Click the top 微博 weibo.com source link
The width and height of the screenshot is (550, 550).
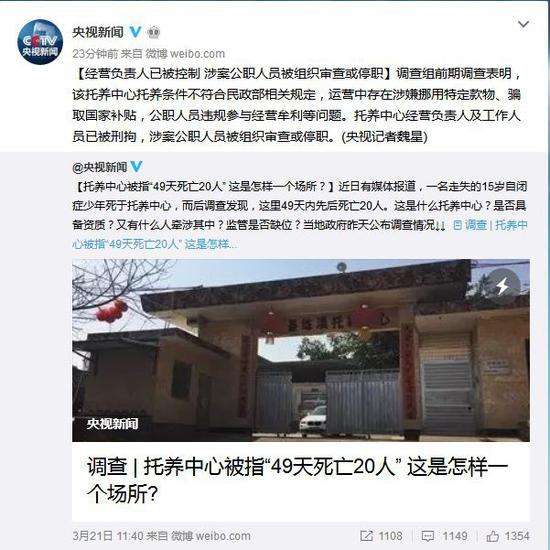[x=185, y=54]
